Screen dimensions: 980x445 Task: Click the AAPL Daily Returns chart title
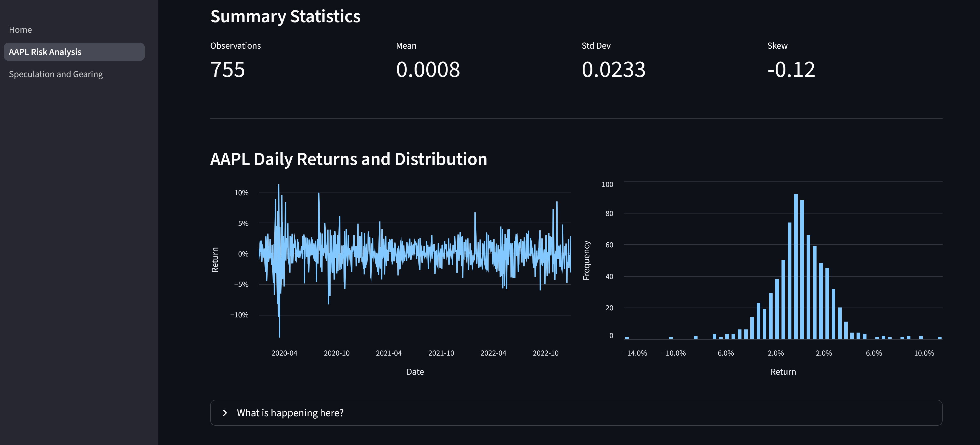coord(348,159)
